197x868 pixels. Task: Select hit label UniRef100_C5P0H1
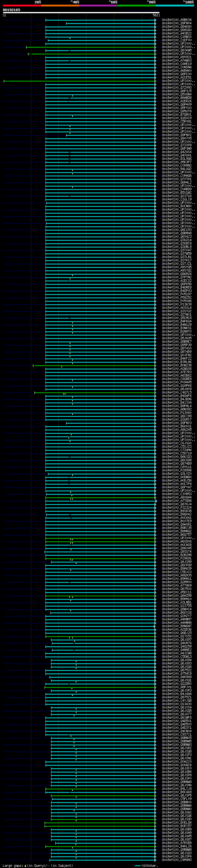(x=177, y=121)
